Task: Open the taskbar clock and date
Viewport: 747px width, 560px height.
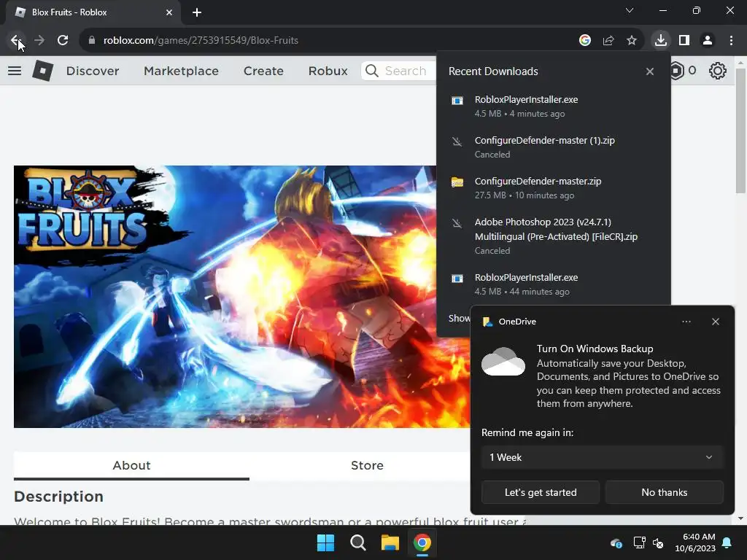Action: pos(695,542)
